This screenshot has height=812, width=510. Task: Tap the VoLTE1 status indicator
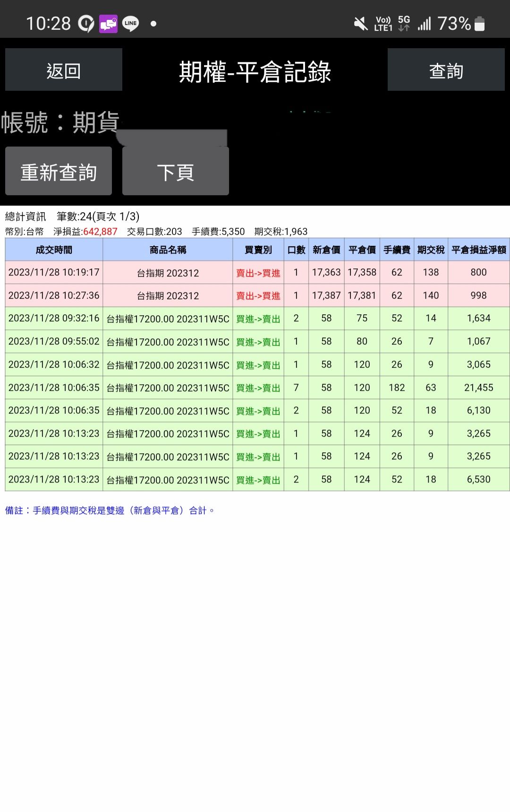[x=383, y=23]
